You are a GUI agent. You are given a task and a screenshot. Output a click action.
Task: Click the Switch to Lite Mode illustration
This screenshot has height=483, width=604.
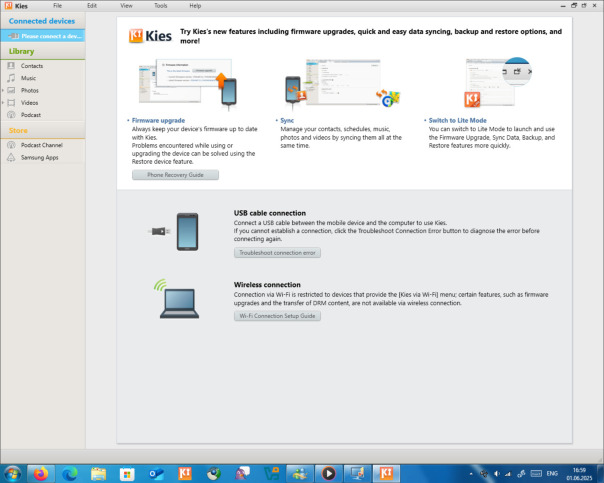click(498, 82)
